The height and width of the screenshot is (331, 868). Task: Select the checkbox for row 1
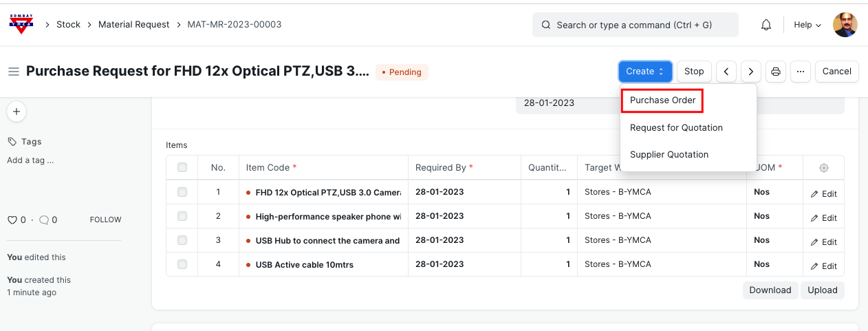coord(182,192)
